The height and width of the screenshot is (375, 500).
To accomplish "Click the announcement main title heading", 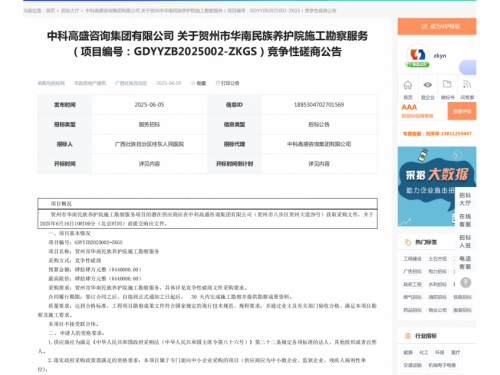I will pyautogui.click(x=207, y=44).
